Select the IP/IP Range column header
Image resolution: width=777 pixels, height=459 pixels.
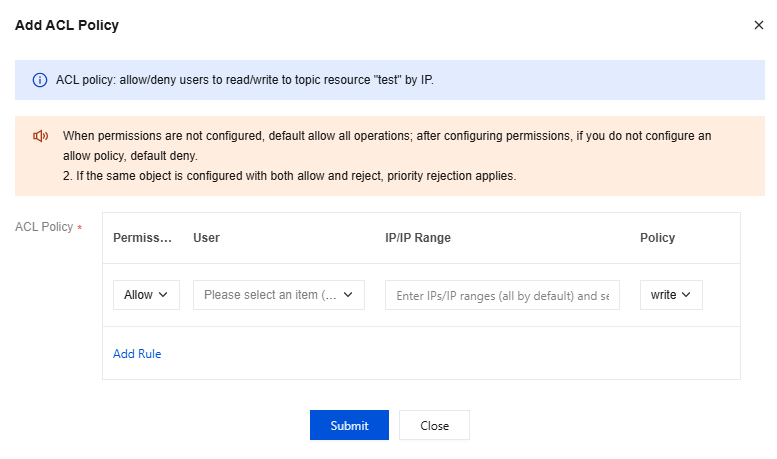(418, 238)
